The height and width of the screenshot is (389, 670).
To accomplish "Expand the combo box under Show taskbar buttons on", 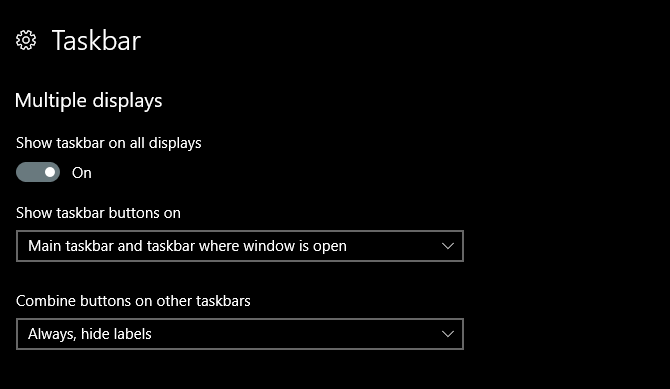I will [x=240, y=246].
